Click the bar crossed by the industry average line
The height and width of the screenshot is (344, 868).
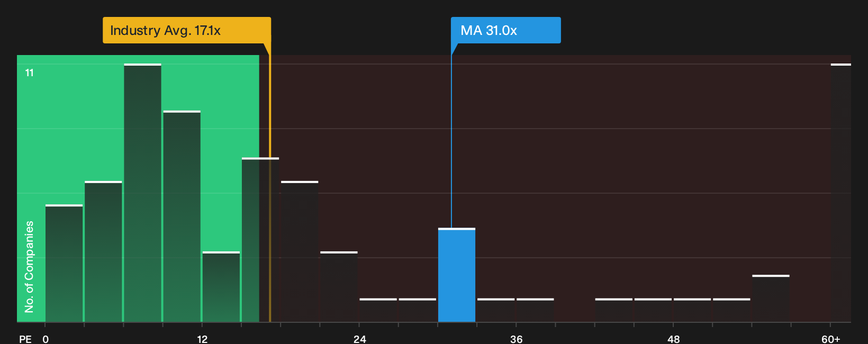pyautogui.click(x=260, y=240)
